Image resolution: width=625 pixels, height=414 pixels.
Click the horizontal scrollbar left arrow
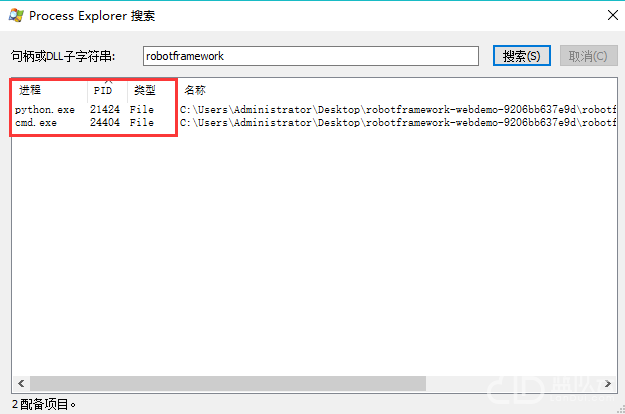point(21,383)
